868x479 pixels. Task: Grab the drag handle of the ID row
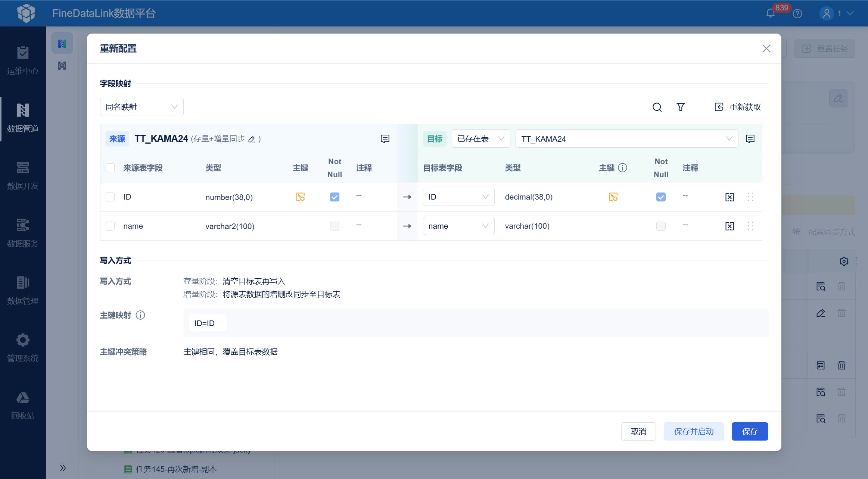(750, 197)
